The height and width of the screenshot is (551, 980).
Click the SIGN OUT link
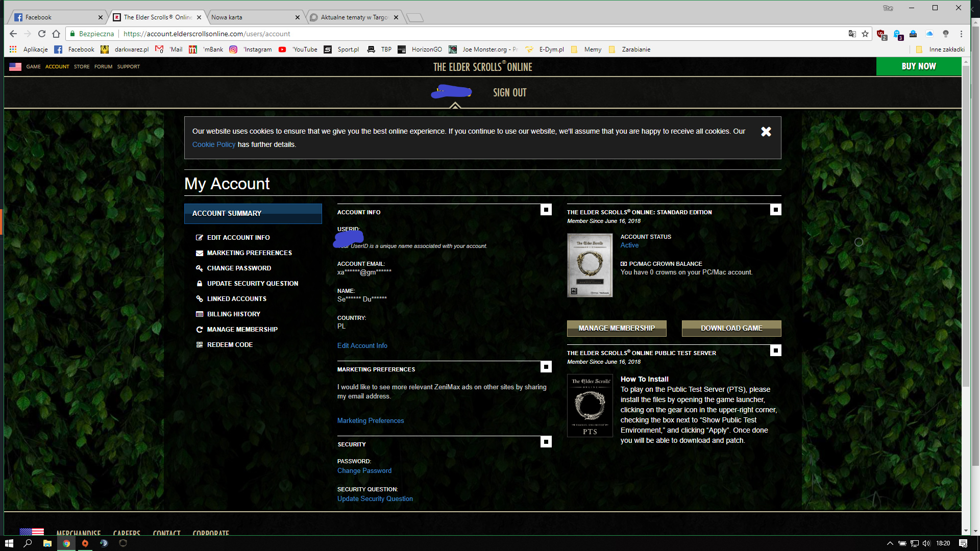(x=509, y=93)
